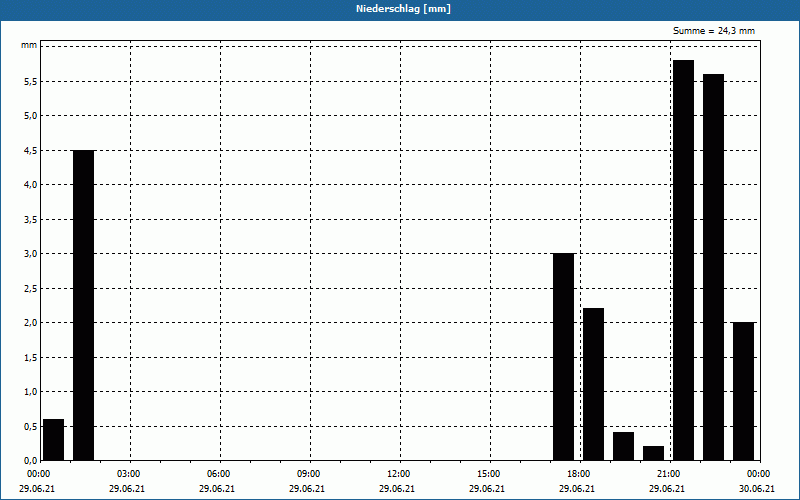Click the first 0,6 mm bar at 00:00
Image resolution: width=800 pixels, height=500 pixels.
click(x=53, y=440)
